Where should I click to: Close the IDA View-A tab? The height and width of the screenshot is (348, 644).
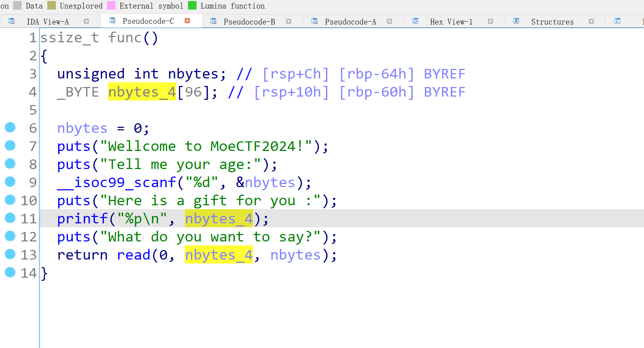(x=86, y=21)
